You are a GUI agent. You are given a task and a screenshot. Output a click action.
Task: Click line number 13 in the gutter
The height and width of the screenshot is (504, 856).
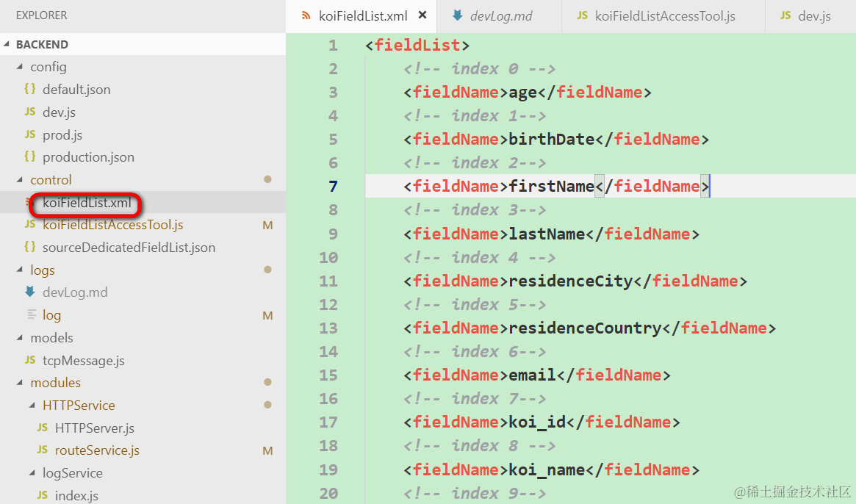(x=328, y=328)
